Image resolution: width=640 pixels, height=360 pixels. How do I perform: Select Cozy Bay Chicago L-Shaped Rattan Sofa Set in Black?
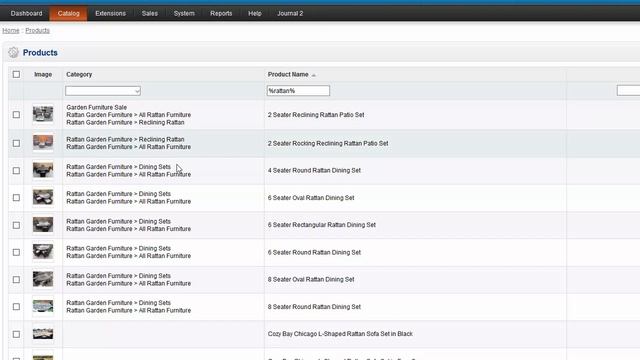(x=340, y=334)
